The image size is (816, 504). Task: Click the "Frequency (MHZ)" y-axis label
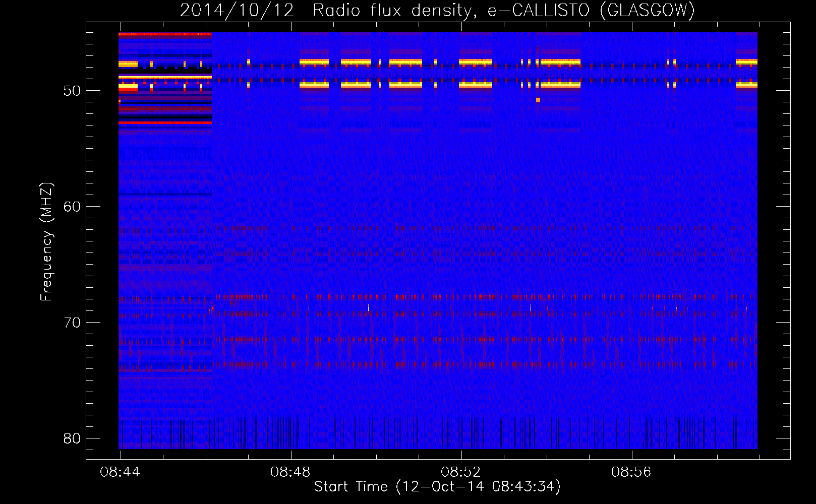click(x=46, y=242)
